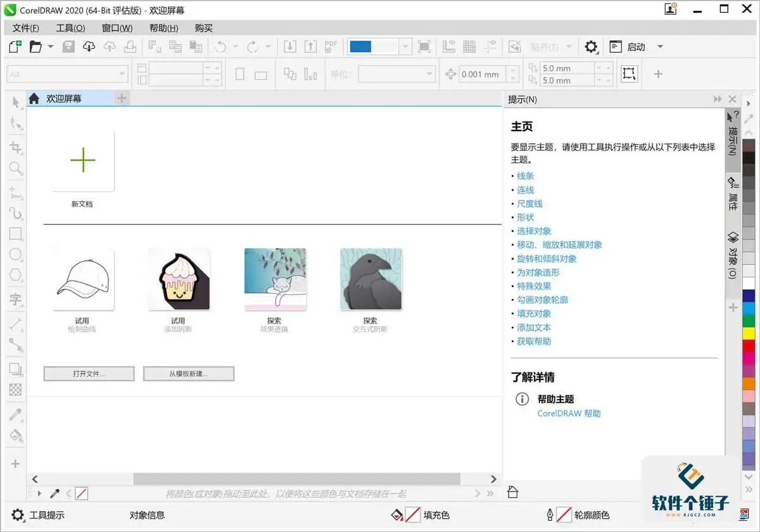Pick the green swatch in the color palette
This screenshot has height=532, width=760.
(x=749, y=320)
